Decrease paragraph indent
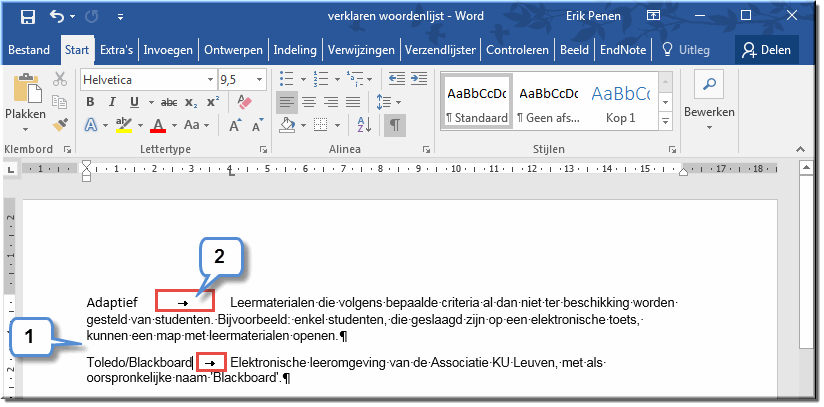Image resolution: width=824 pixels, height=407 pixels. pyautogui.click(x=397, y=79)
